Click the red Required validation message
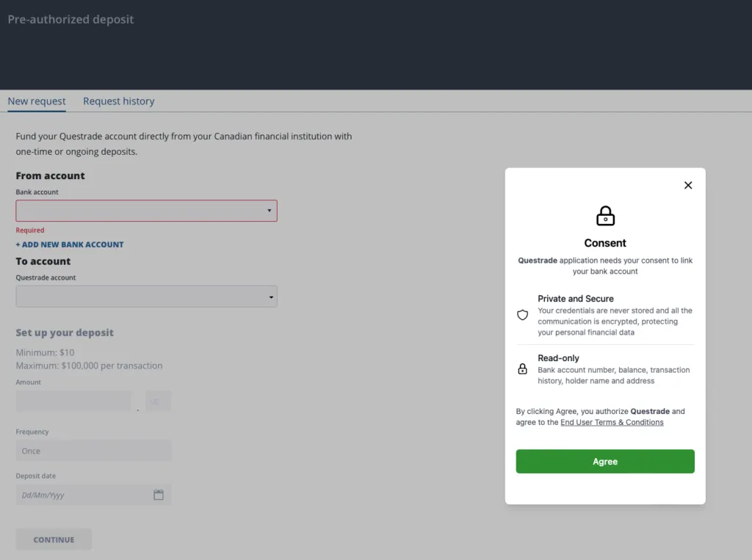 [x=29, y=230]
